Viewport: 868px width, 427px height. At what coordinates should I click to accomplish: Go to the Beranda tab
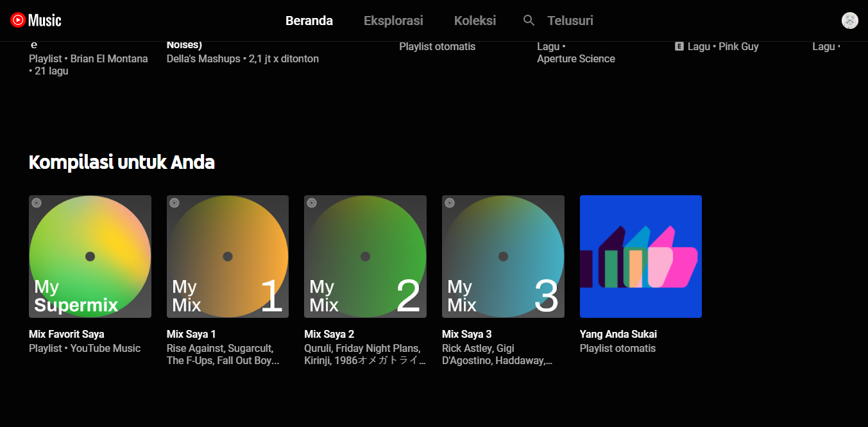pos(309,21)
